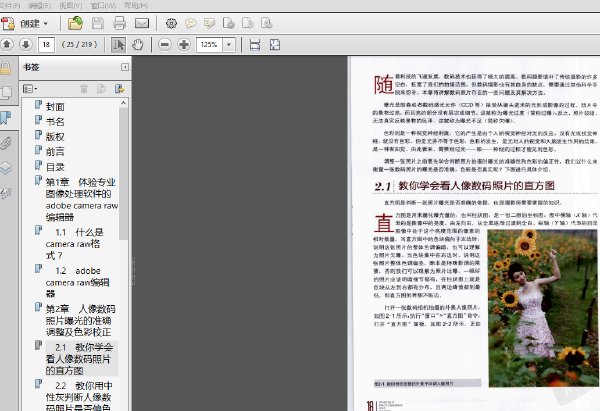Screen dimensions: 600x411
Task: Jump to the 前言 bookmark
Action: [55, 152]
